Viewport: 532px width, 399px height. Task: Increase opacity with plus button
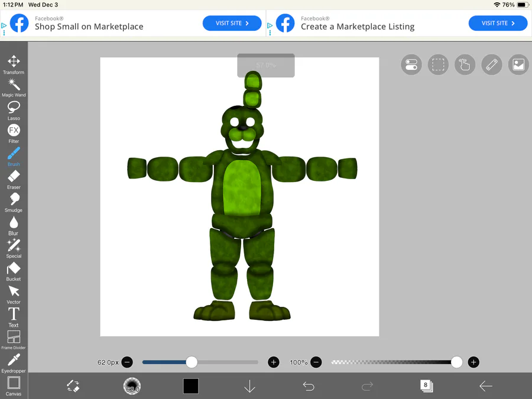click(473, 362)
